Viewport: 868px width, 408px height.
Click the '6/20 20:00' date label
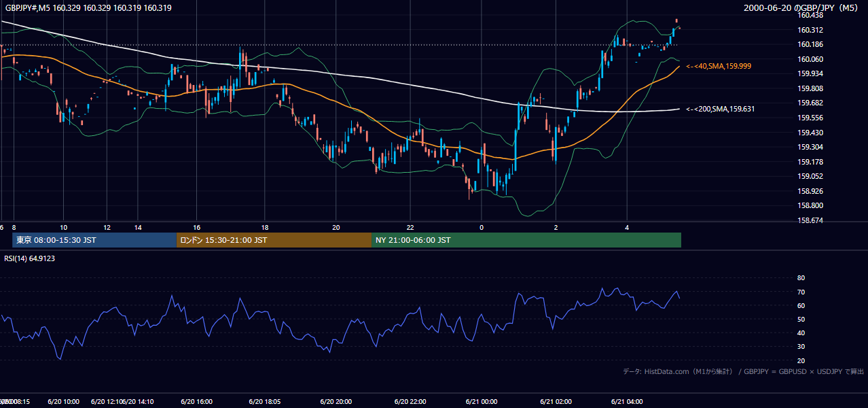pyautogui.click(x=336, y=402)
